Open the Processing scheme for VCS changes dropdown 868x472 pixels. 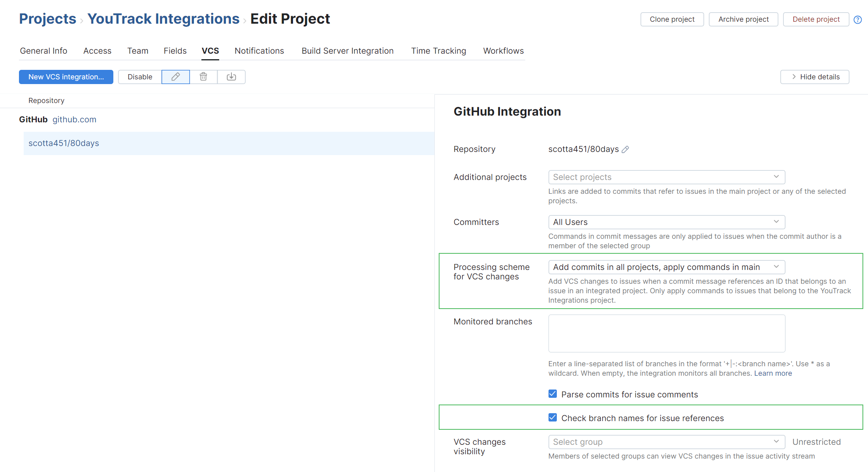[666, 267]
